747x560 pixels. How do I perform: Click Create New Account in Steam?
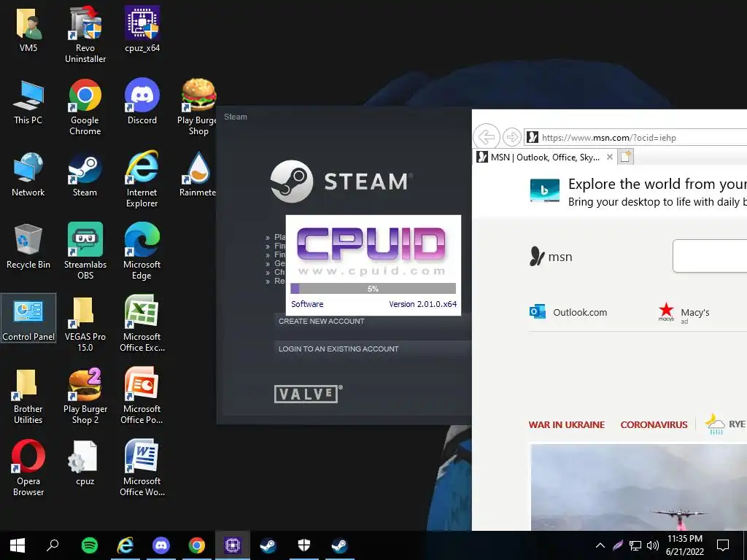[373, 322]
